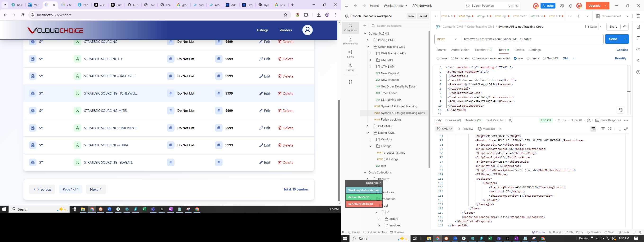644x242 pixels.
Task: Select the raw body type radio
Action: click(515, 58)
